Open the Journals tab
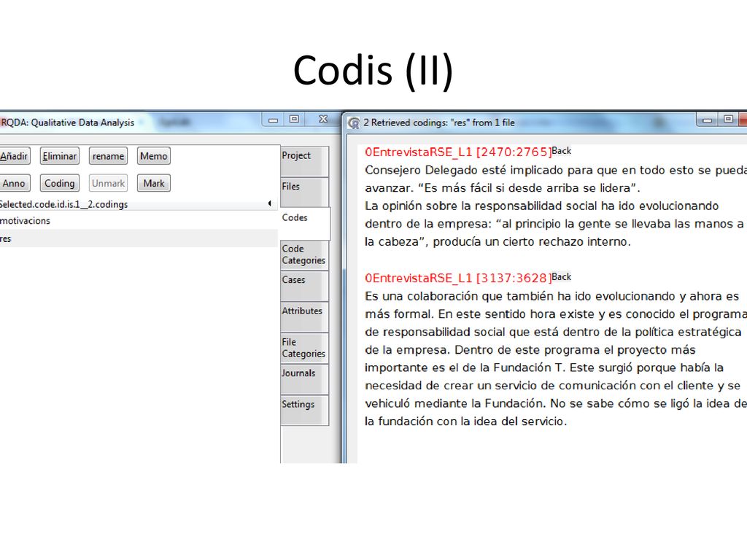747x560 pixels. (x=304, y=379)
